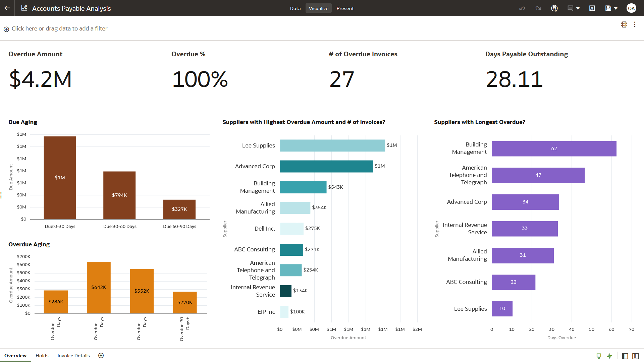Click the Save icon
Image resolution: width=644 pixels, height=362 pixels.
point(608,8)
